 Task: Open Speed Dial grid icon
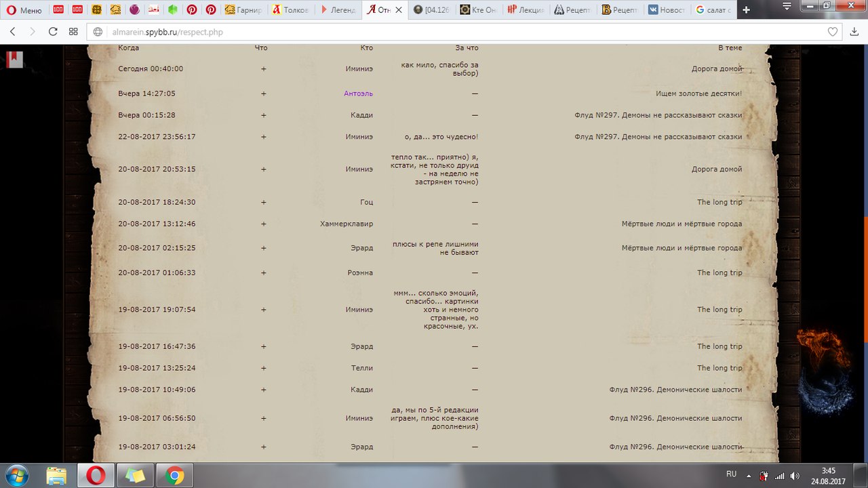(x=73, y=32)
